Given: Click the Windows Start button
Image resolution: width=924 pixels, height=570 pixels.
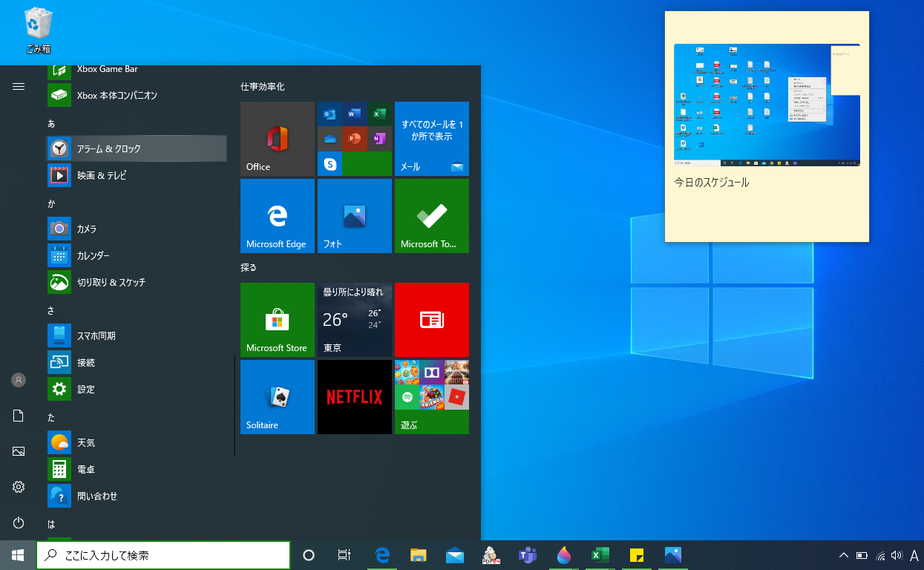Looking at the screenshot, I should [18, 555].
